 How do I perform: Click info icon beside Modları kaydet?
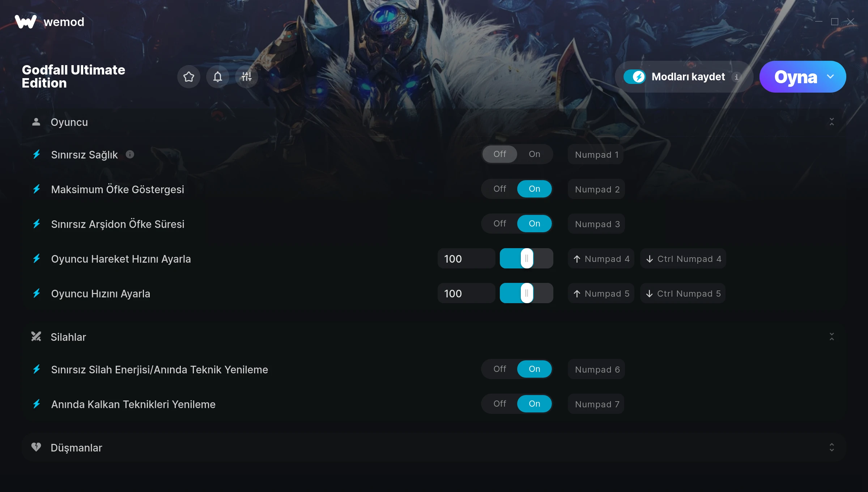coord(736,77)
